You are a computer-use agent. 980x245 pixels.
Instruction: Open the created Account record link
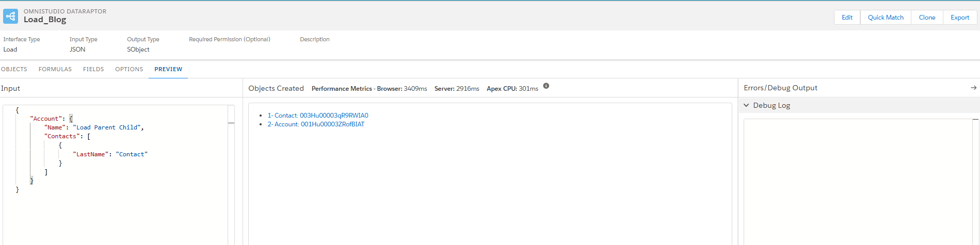pos(315,124)
